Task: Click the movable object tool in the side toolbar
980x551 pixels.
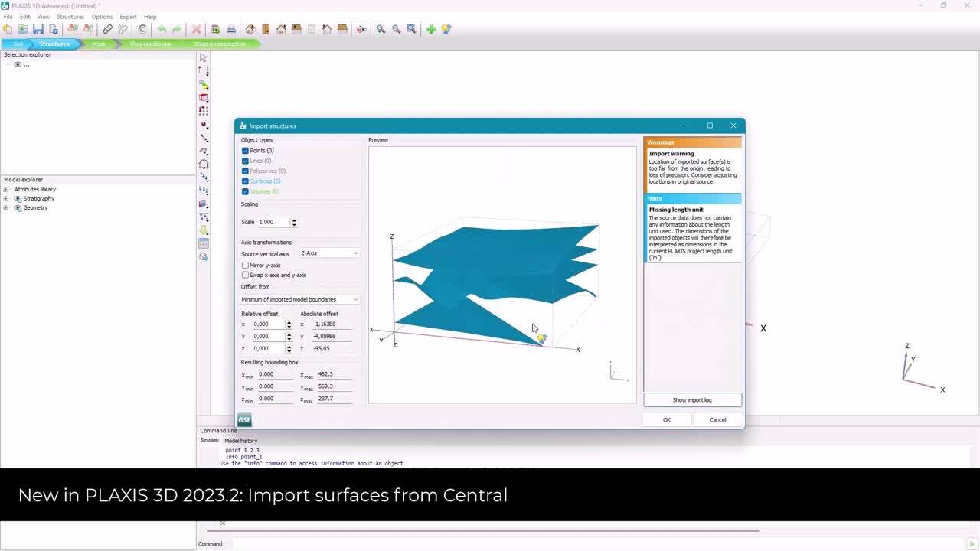Action: pyautogui.click(x=204, y=84)
